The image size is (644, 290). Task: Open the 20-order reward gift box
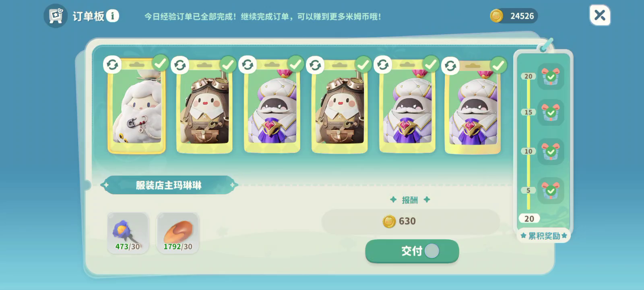(x=551, y=77)
